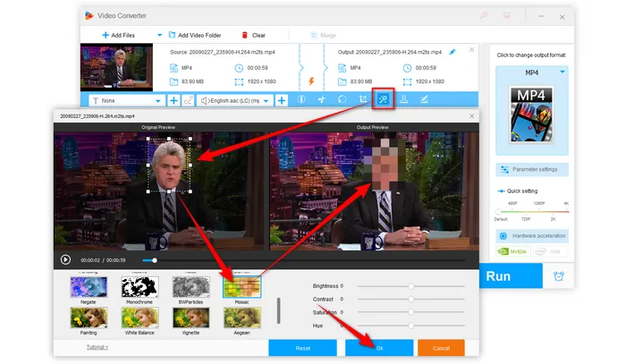Adjust the Hue slider
This screenshot has height=364, width=626.
coord(410,326)
